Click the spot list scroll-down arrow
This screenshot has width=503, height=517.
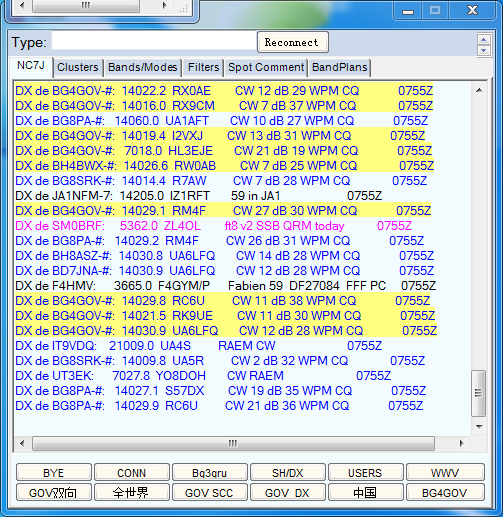[479, 426]
